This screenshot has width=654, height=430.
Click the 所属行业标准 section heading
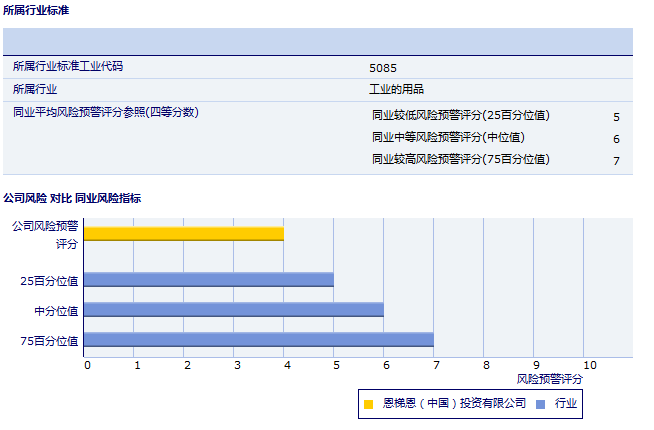click(x=36, y=10)
